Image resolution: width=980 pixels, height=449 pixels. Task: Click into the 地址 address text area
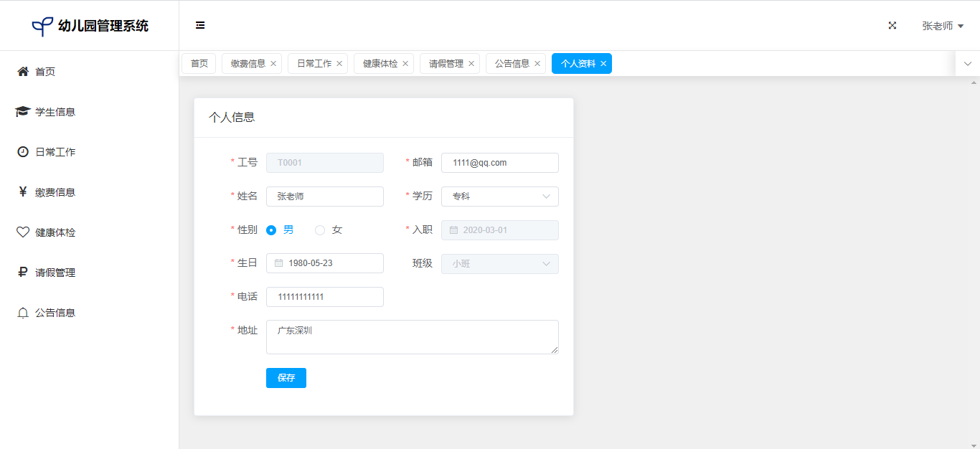(412, 337)
